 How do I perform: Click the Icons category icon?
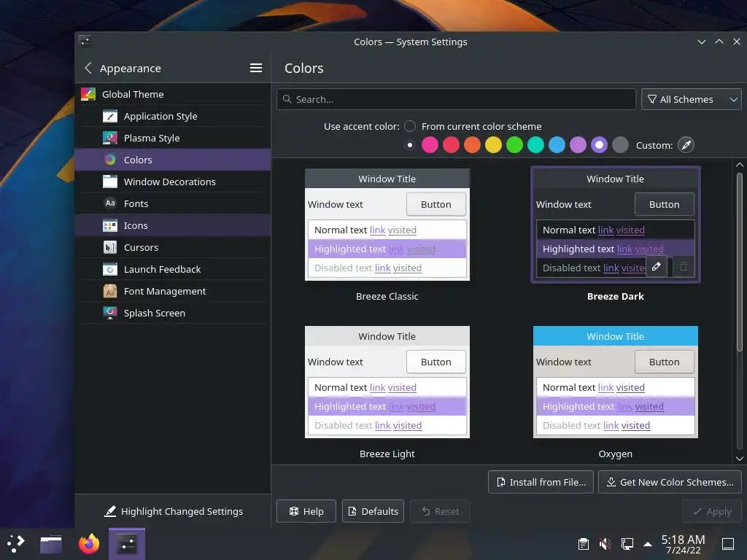point(110,226)
